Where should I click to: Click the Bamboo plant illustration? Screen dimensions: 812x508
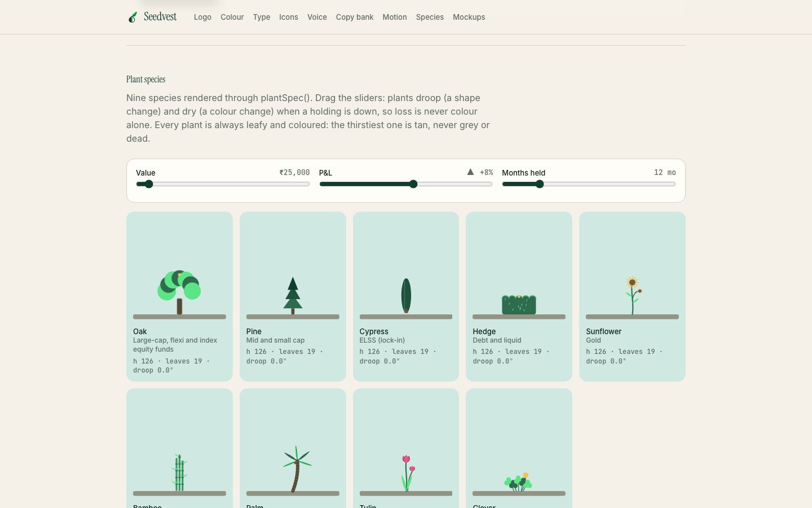click(x=179, y=472)
